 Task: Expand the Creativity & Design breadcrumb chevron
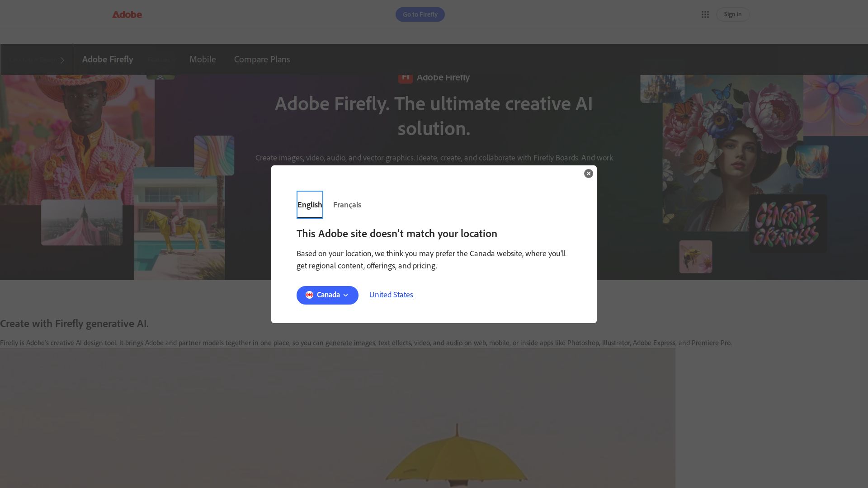tap(62, 60)
